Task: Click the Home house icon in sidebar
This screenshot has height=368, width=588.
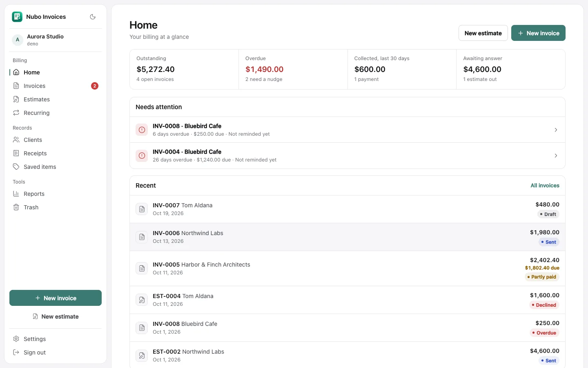Action: 16,72
